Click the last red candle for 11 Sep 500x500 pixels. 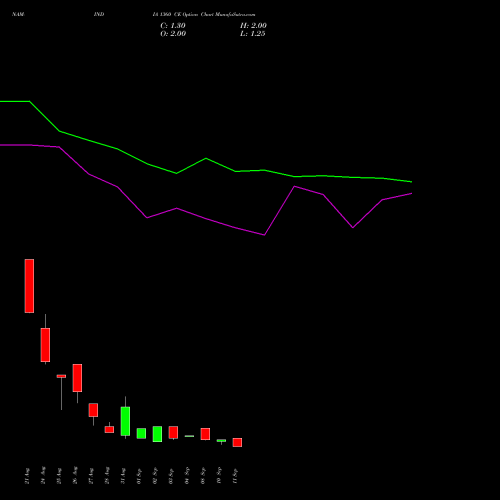click(x=237, y=442)
